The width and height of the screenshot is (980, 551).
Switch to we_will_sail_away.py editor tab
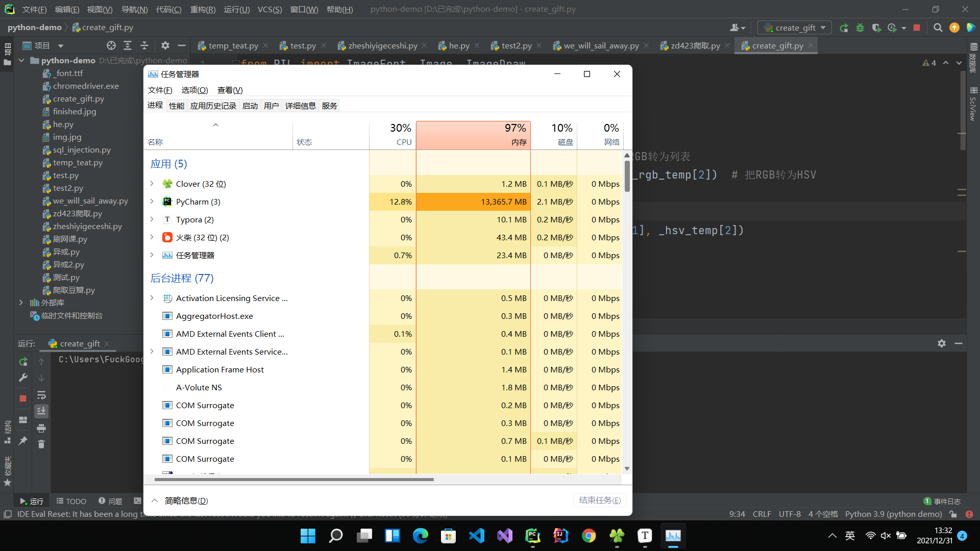tap(601, 45)
